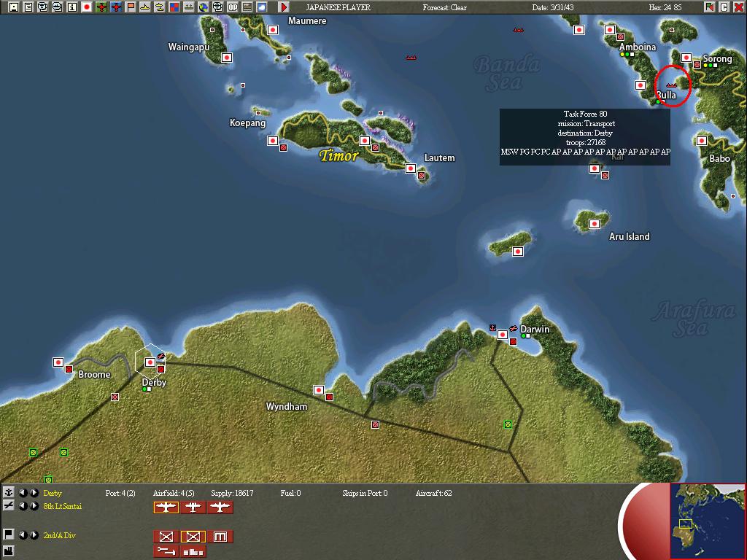Click the 'Supply: 18617' readout
Screen dimensions: 747x560
tap(232, 493)
